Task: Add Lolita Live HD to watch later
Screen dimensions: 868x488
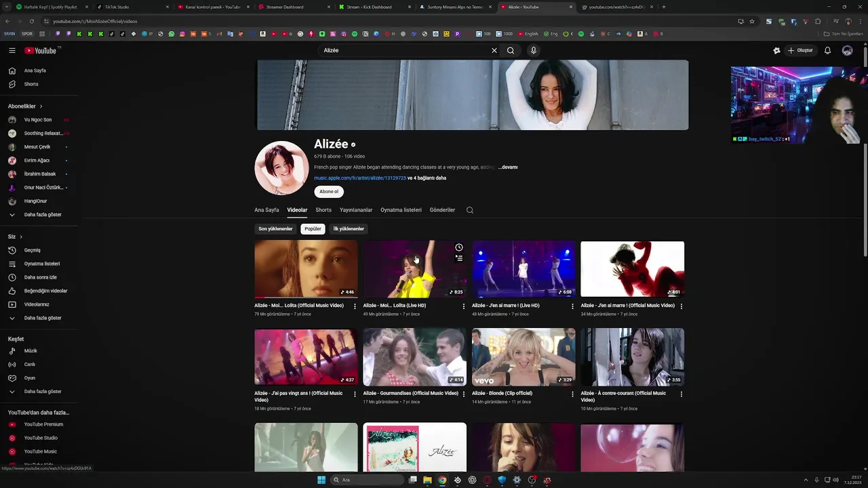Action: click(x=459, y=247)
